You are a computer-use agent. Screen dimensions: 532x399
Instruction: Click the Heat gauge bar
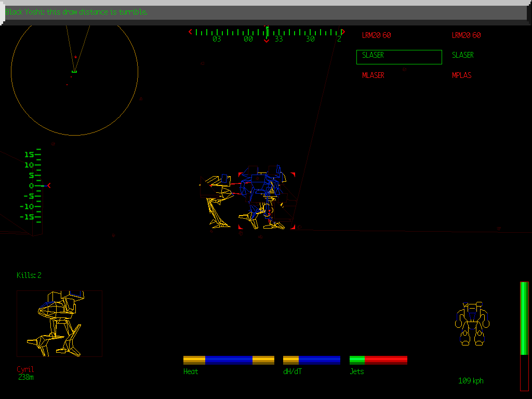point(229,359)
